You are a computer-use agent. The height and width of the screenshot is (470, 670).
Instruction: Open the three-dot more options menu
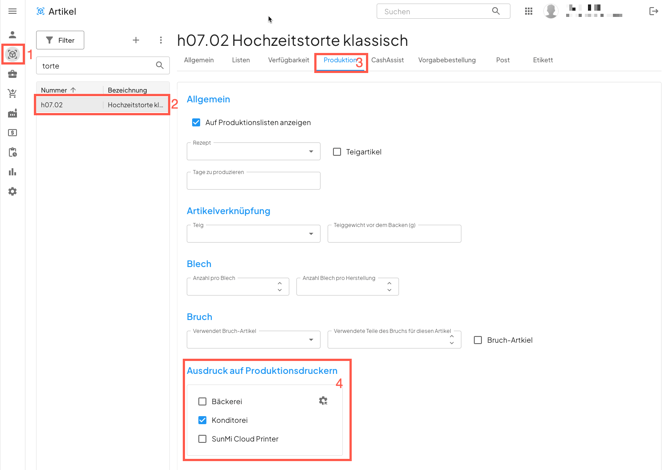pyautogui.click(x=161, y=40)
